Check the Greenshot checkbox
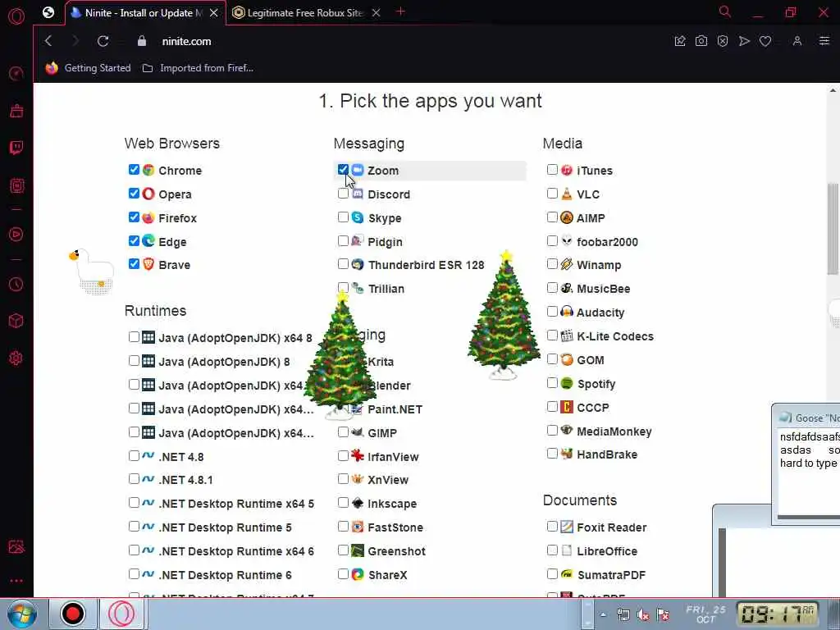840x630 pixels. [344, 550]
